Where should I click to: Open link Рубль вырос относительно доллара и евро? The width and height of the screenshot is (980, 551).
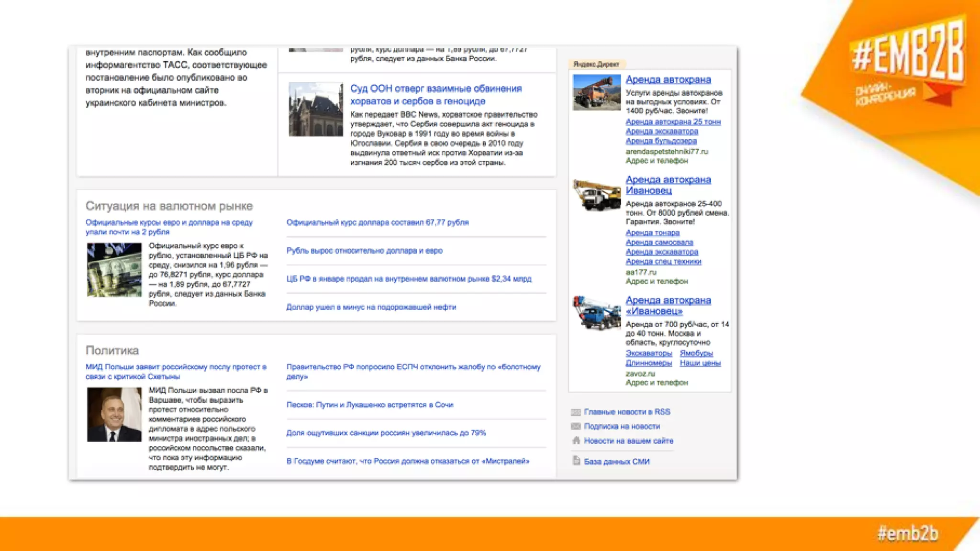pyautogui.click(x=364, y=251)
